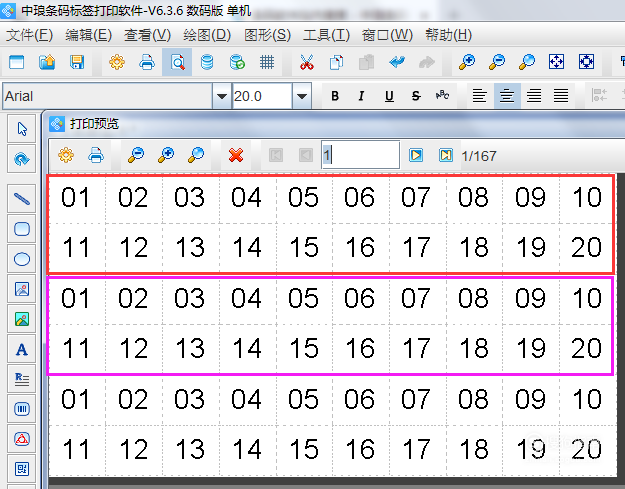
Task: Click plain magnifier in preview toolbar
Action: (196, 155)
